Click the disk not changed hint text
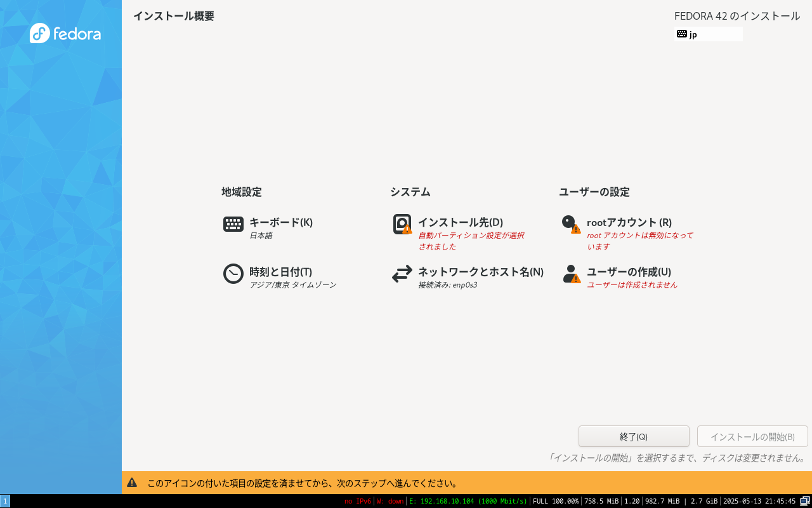Viewport: 812px width, 508px height. click(678, 458)
